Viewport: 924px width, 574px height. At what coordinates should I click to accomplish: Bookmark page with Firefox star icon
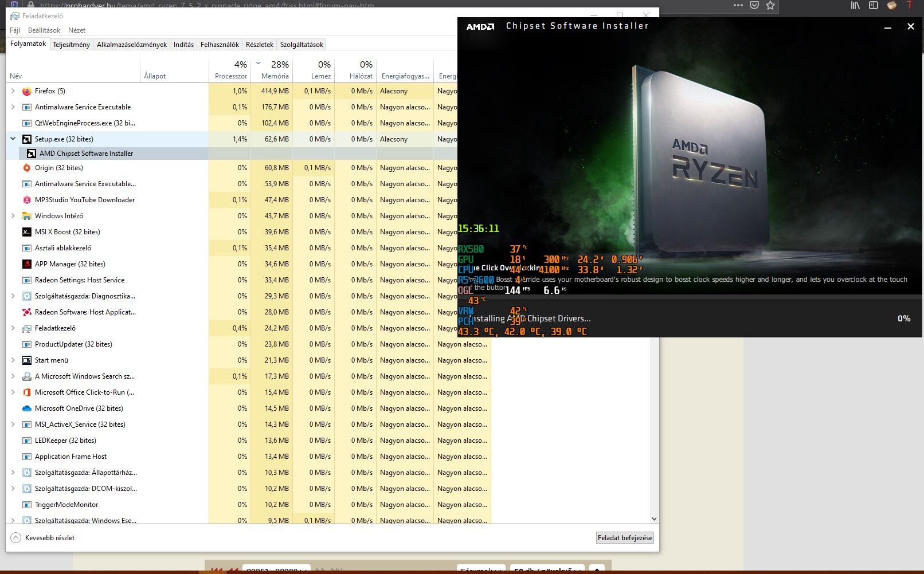[770, 5]
